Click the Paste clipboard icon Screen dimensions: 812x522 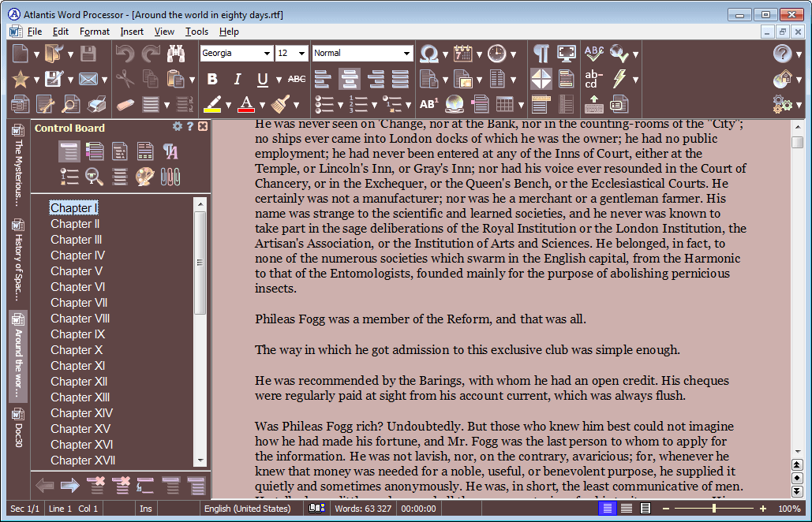175,79
